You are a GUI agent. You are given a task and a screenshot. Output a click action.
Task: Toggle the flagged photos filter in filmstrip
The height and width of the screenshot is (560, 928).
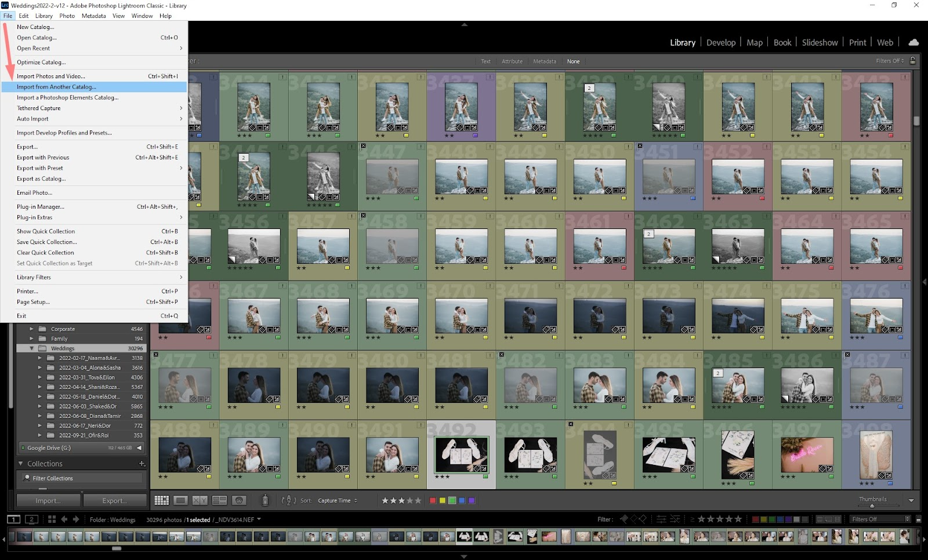point(624,519)
